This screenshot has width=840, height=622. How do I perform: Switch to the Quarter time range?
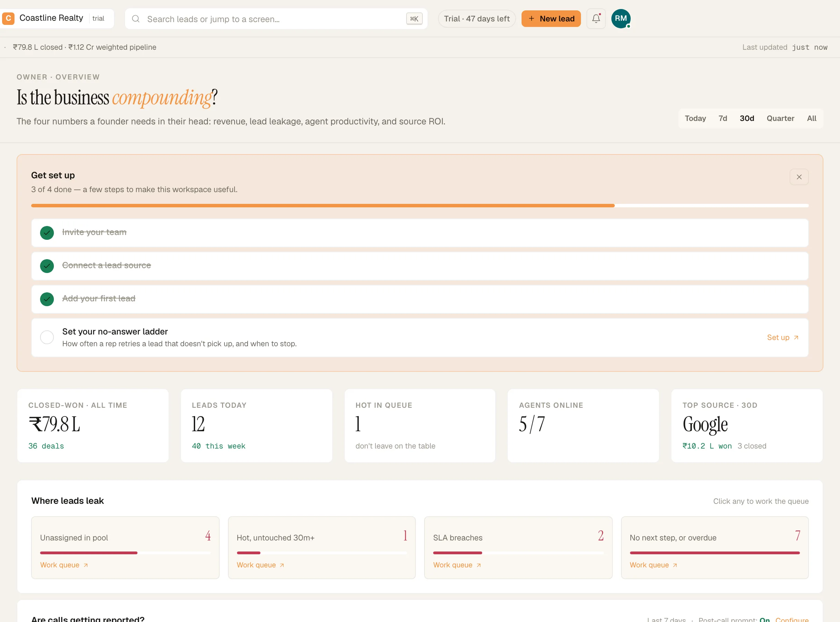780,119
